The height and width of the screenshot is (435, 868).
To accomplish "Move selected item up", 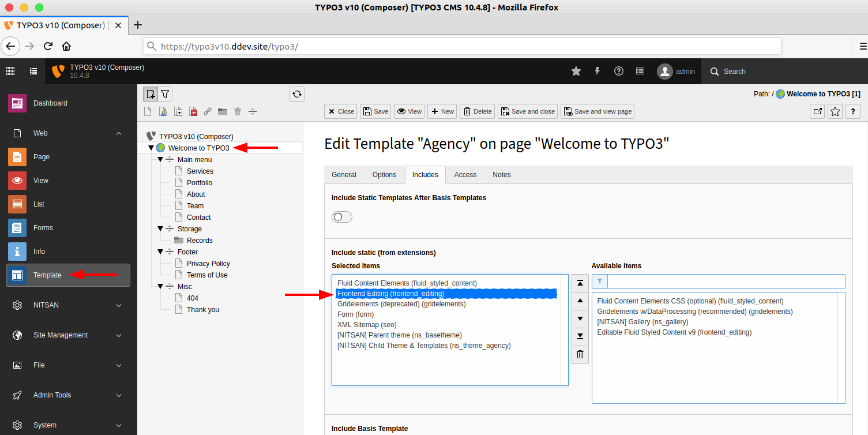I will pos(580,301).
